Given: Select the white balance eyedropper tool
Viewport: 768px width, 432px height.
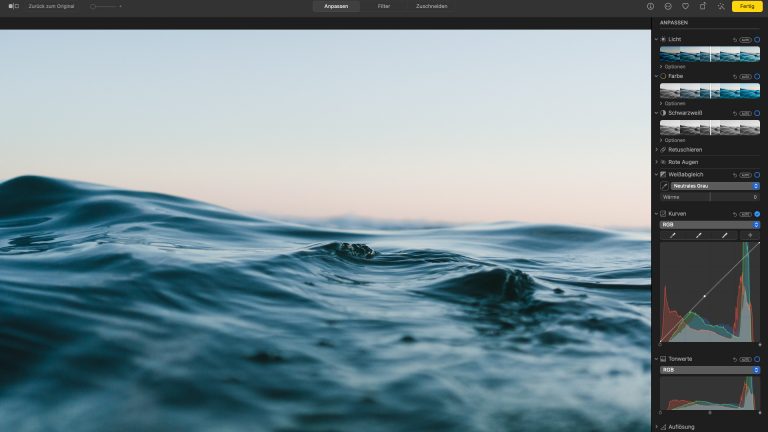Looking at the screenshot, I should (x=663, y=186).
